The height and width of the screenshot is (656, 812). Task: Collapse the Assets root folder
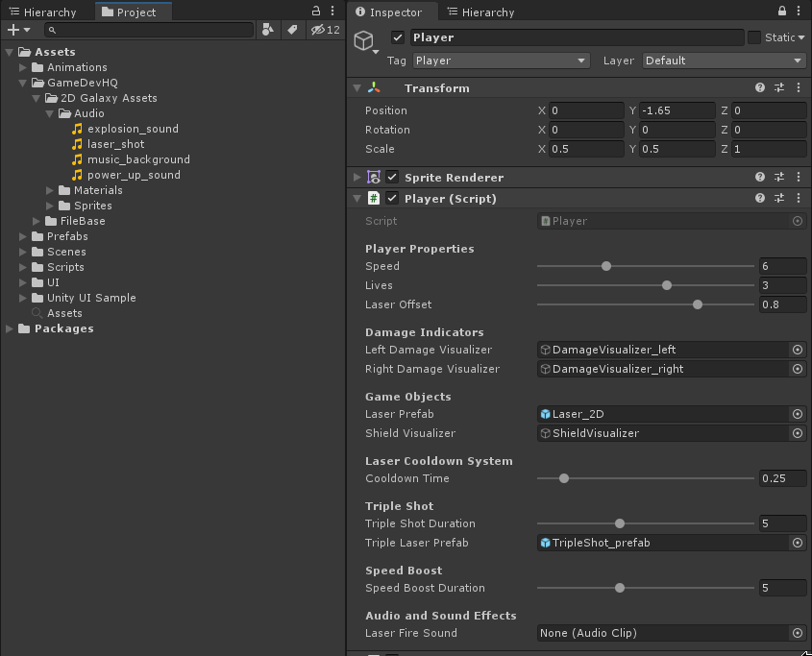coord(10,52)
